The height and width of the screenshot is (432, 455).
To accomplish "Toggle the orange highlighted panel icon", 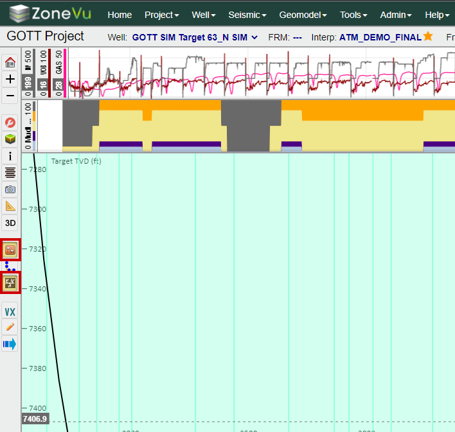I will click(10, 249).
